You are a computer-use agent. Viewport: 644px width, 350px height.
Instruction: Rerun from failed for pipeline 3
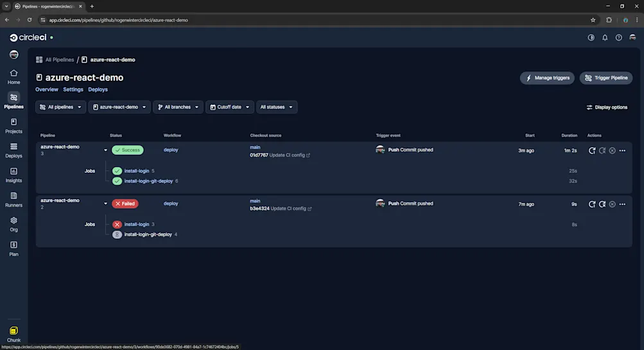point(602,150)
